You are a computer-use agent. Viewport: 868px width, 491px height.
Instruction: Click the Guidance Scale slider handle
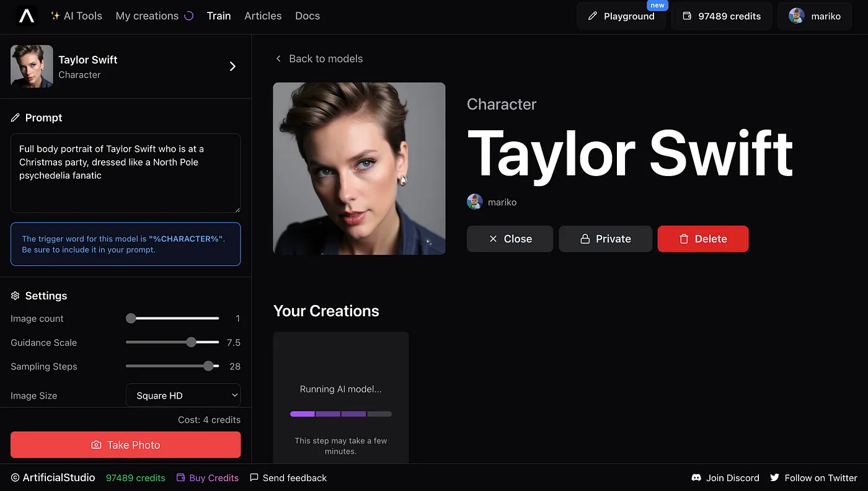point(191,342)
